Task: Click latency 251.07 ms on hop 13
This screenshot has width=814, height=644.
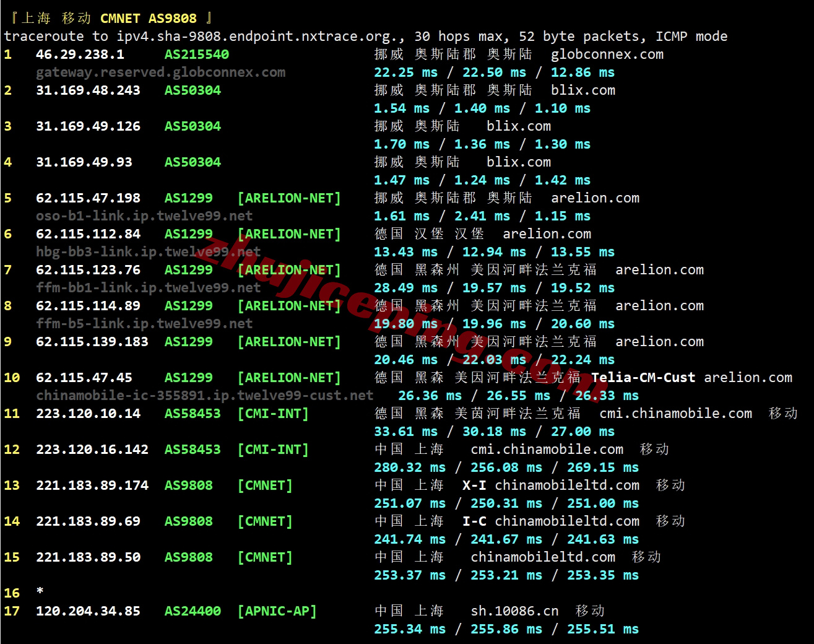Action: (x=410, y=503)
